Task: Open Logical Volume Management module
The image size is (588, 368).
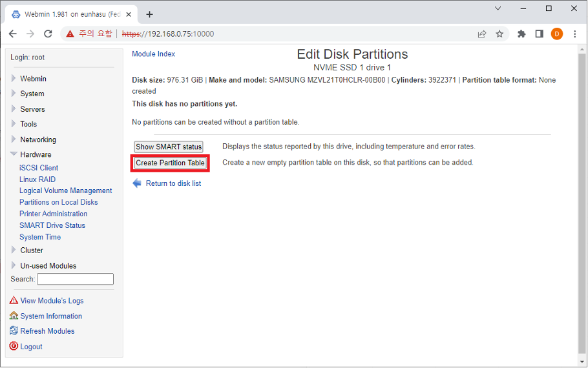Action: click(x=65, y=190)
